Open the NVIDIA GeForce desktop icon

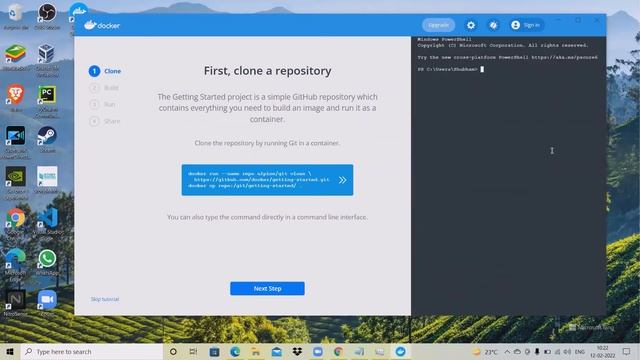click(x=16, y=183)
